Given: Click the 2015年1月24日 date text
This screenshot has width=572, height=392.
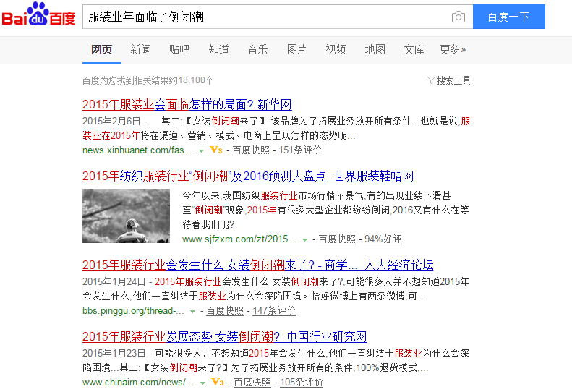Looking at the screenshot, I should pos(114,281).
